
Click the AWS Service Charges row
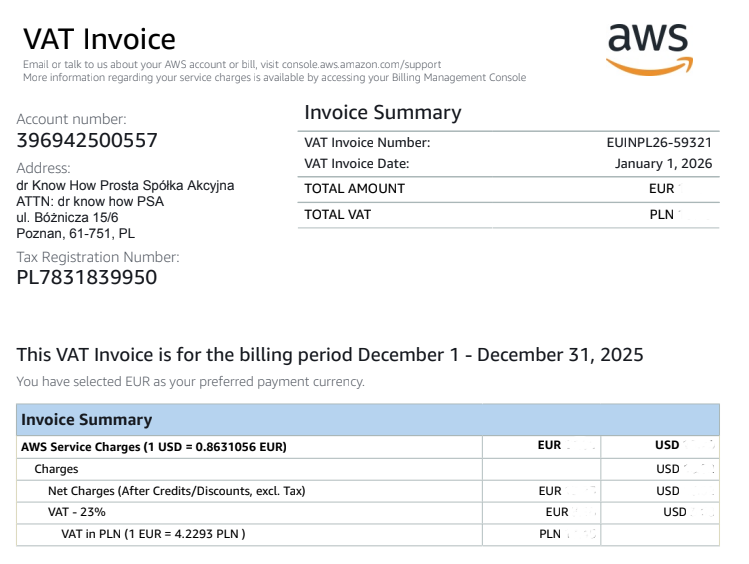[154, 447]
